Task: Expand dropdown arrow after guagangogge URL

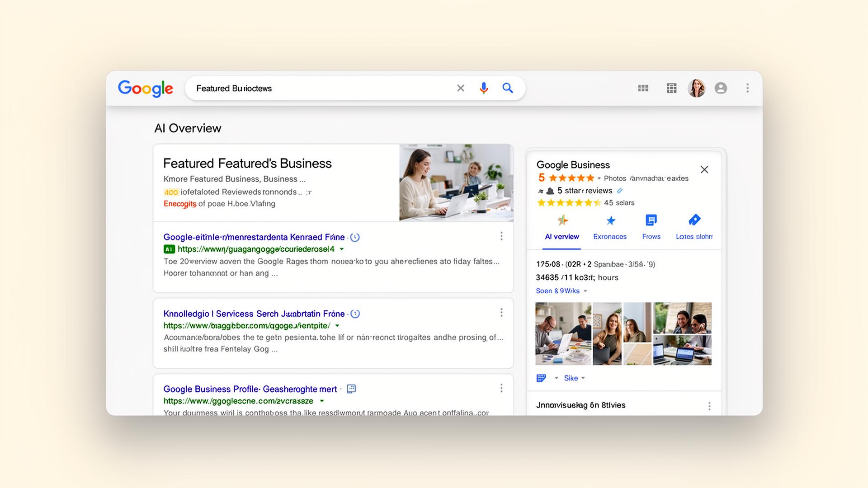Action: [x=342, y=249]
